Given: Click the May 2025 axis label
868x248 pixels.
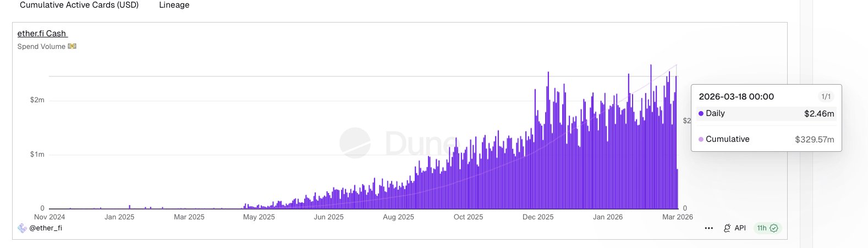Looking at the screenshot, I should (x=259, y=217).
